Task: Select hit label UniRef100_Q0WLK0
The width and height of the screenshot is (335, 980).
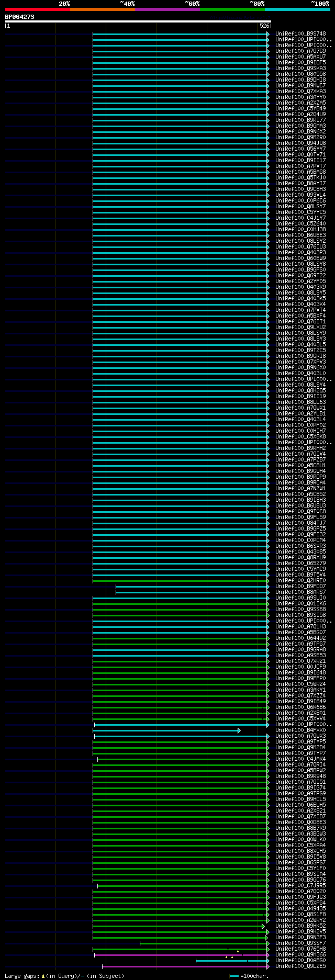Action: coord(300,840)
